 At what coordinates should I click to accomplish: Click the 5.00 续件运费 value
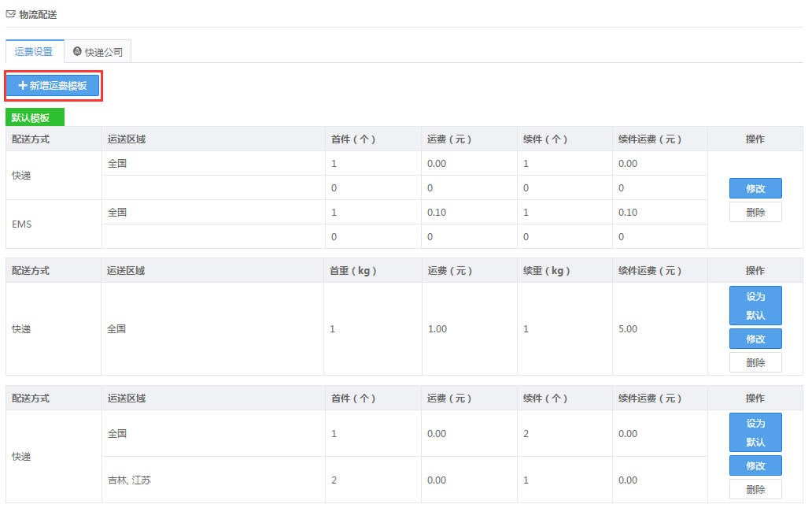628,329
